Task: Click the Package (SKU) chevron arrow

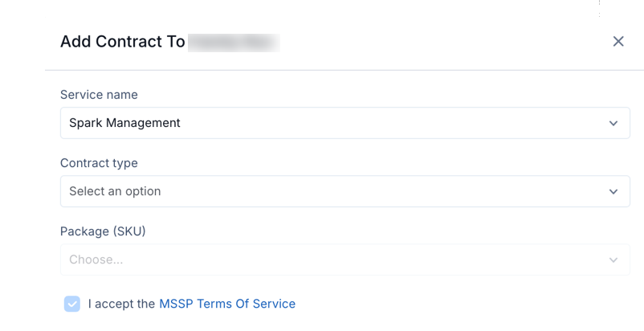Action: 613,260
